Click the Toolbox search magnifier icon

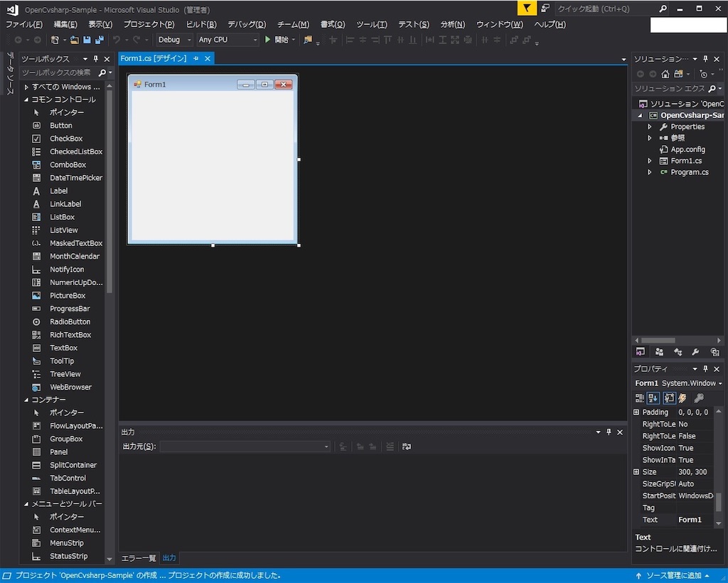click(102, 73)
